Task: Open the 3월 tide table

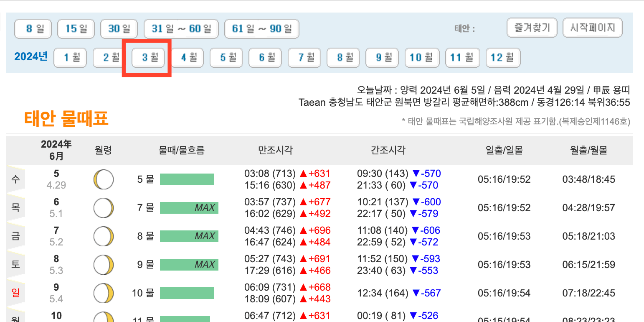Action: [x=148, y=58]
